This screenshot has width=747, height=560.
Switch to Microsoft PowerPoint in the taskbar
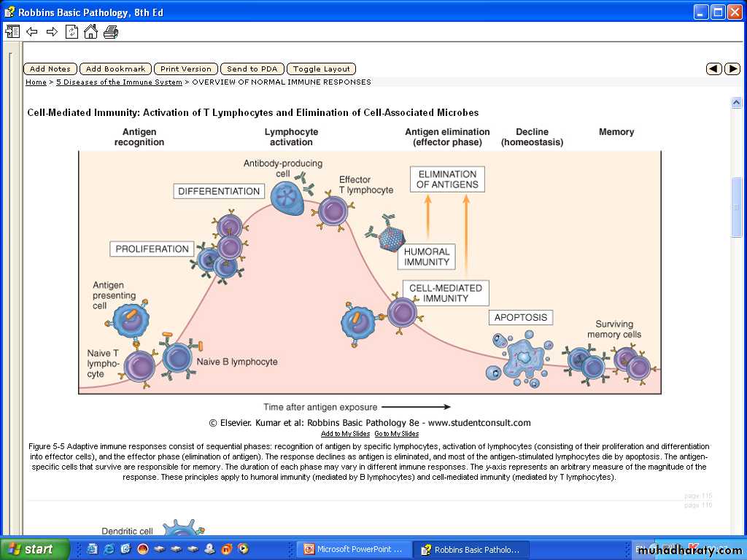353,550
